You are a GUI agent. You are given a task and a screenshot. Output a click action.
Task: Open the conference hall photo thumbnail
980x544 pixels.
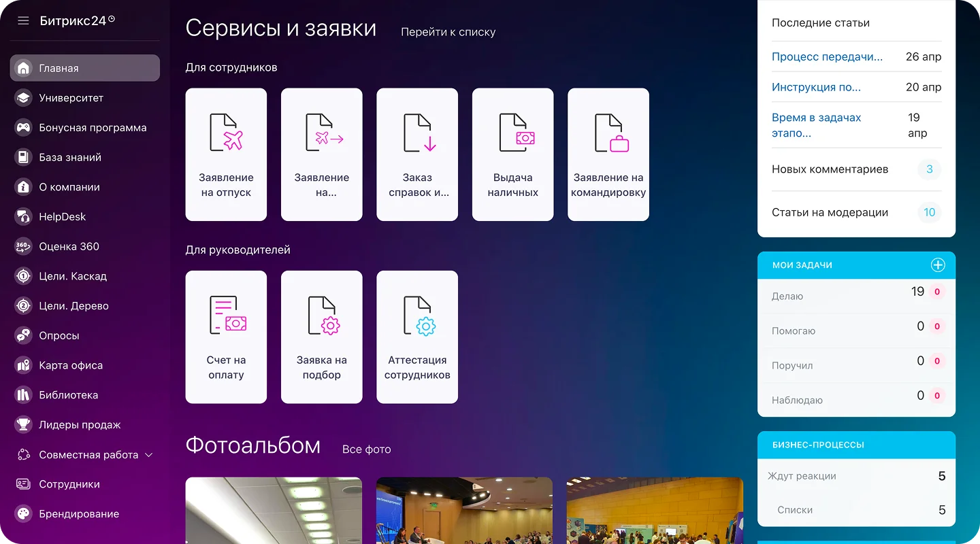464,510
